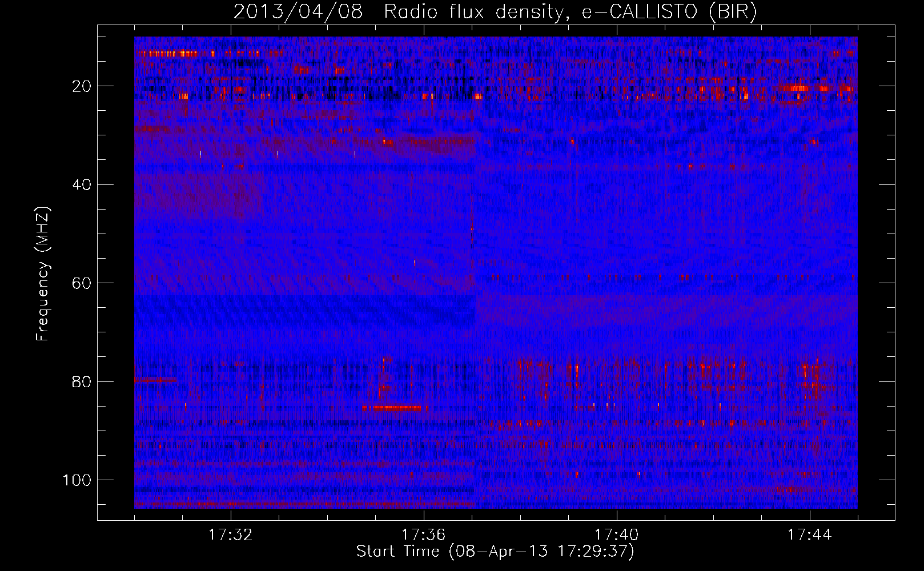Click the 100 frequency tick label
This screenshot has height=571, width=924.
click(x=77, y=480)
